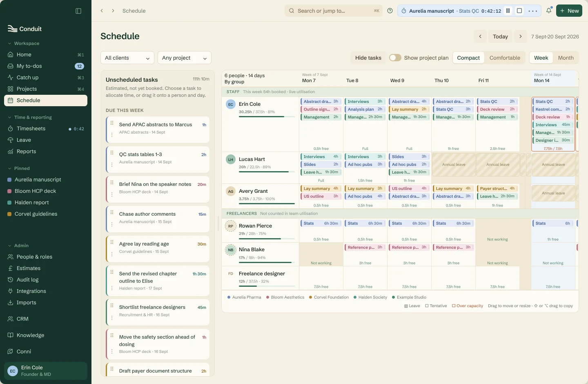
Task: Open the Any project filter dropdown
Action: 185,58
